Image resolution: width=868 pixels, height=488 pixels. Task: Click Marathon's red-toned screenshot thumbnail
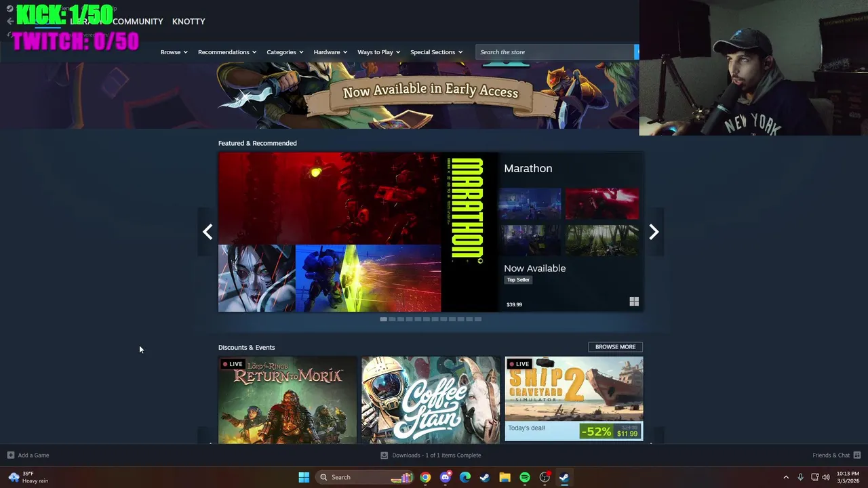point(602,205)
